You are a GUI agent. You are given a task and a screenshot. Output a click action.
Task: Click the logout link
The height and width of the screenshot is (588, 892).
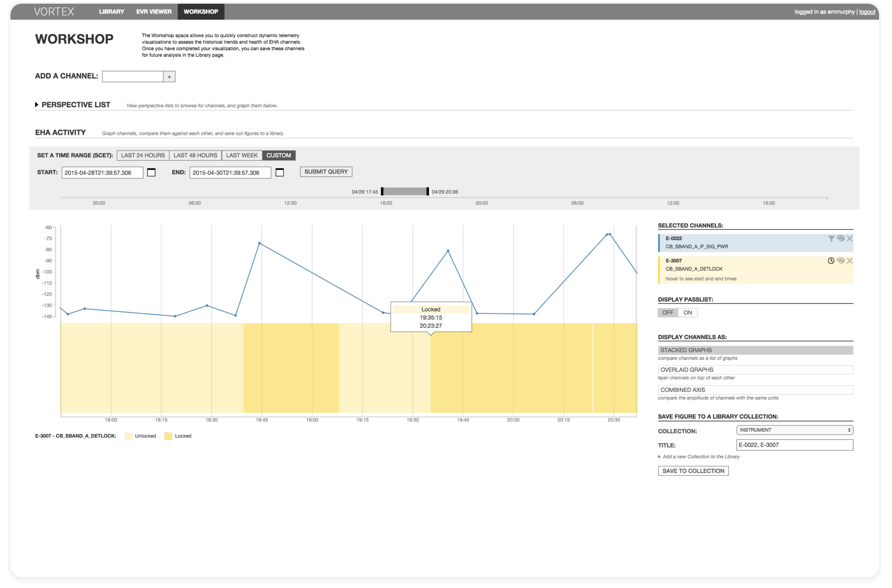tap(867, 12)
